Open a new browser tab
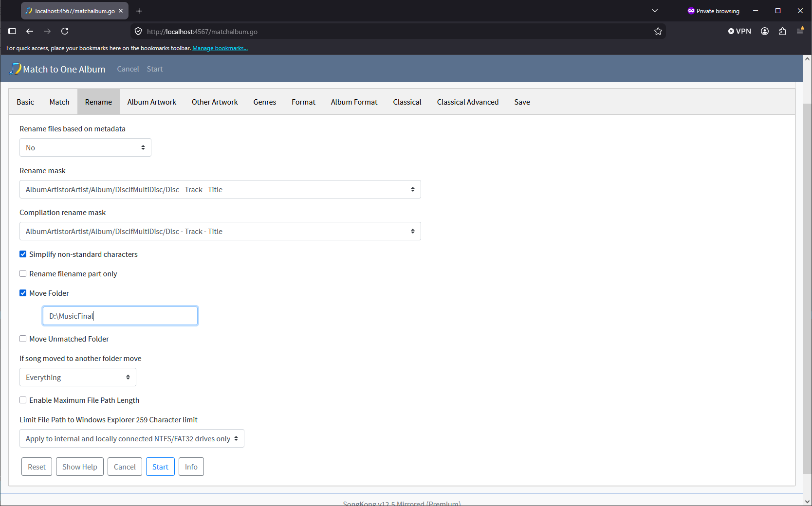 (x=139, y=11)
